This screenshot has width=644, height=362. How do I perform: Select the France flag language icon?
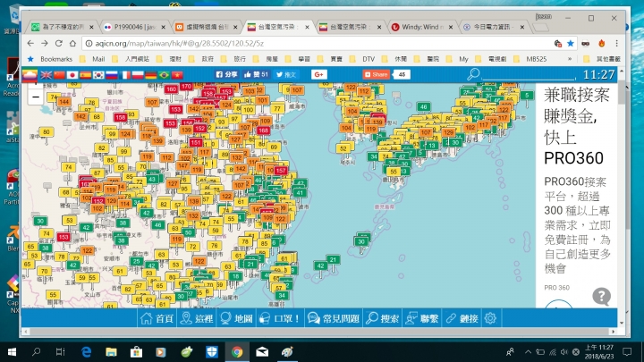pos(125,75)
